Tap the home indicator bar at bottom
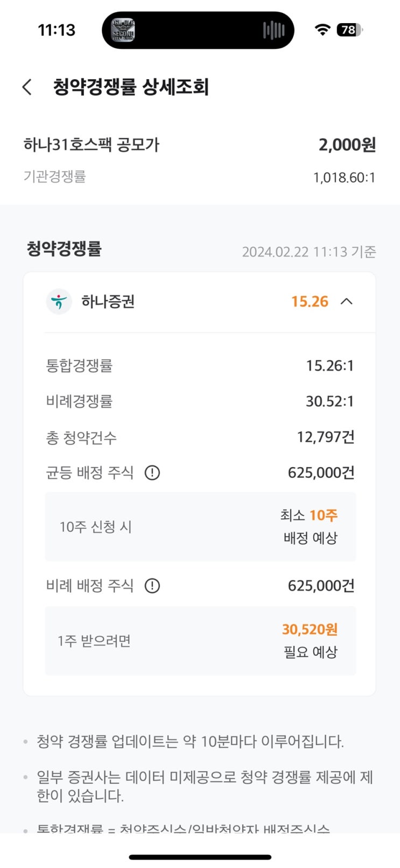Image resolution: width=400 pixels, height=868 pixels. [200, 857]
